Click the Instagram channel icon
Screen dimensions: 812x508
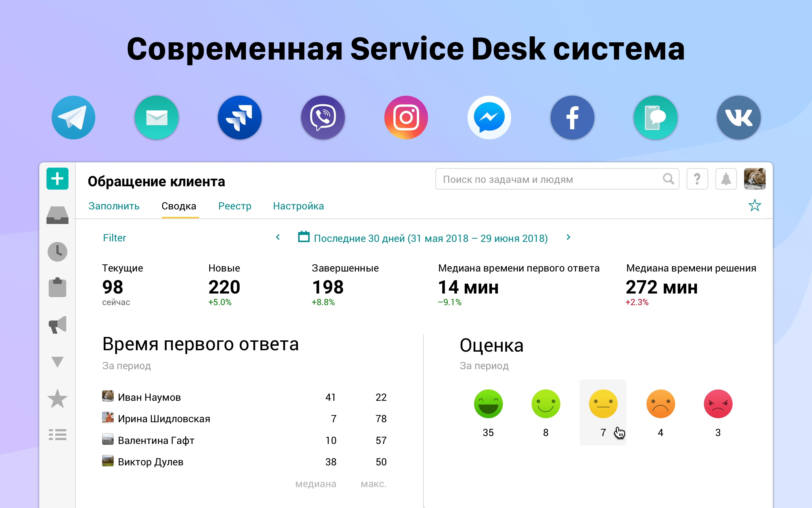click(x=406, y=118)
